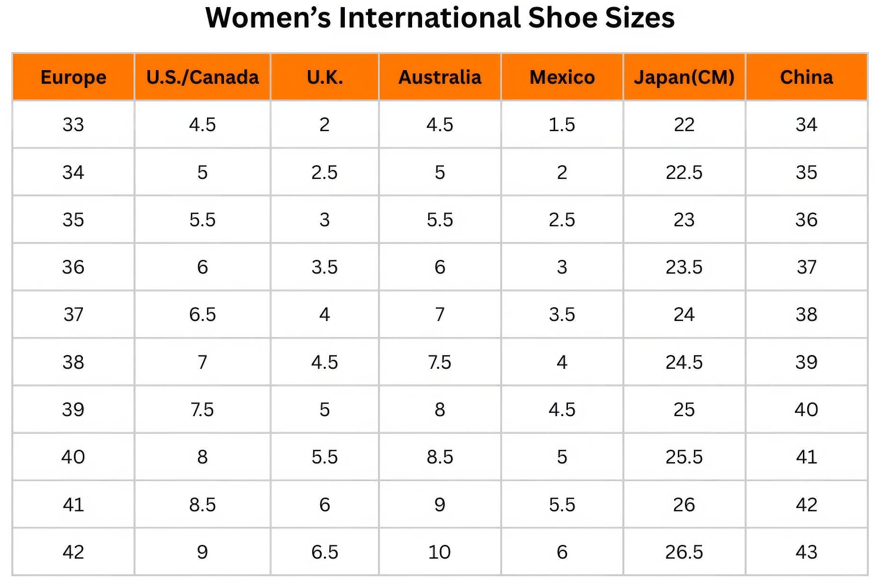This screenshot has width=882, height=588.
Task: Click the Mexico column header
Action: [562, 77]
